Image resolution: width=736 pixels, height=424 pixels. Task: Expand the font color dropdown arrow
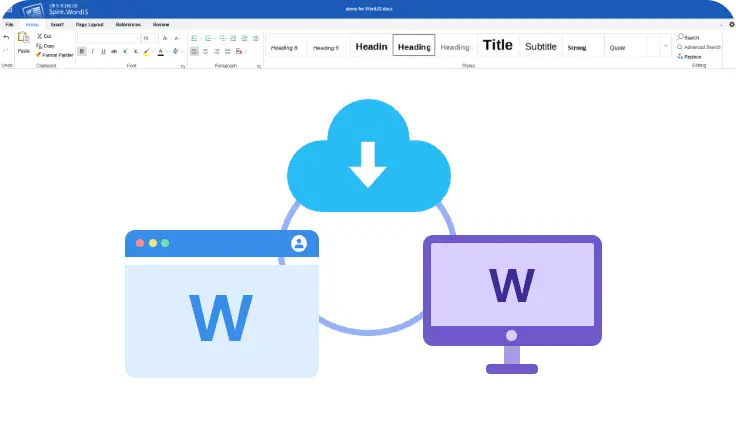pos(167,52)
